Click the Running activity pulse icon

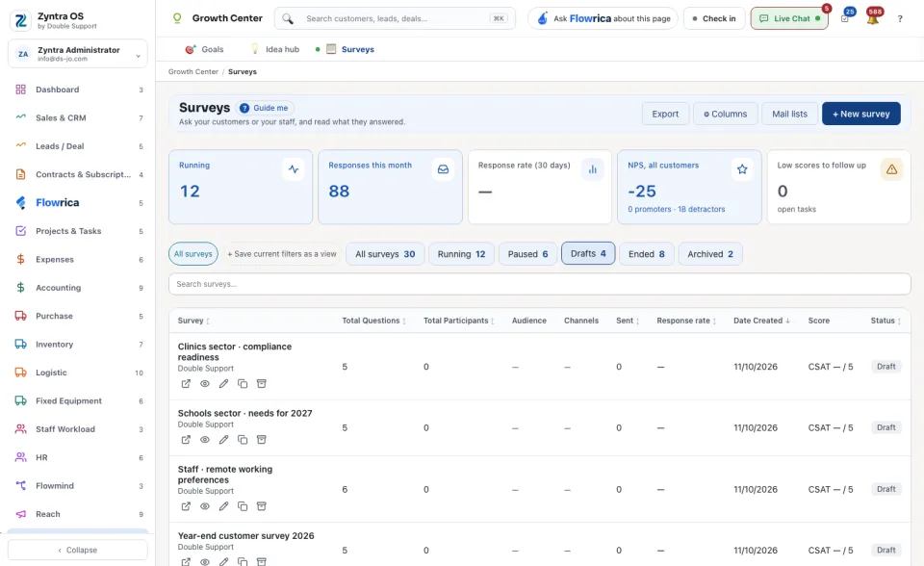(294, 169)
